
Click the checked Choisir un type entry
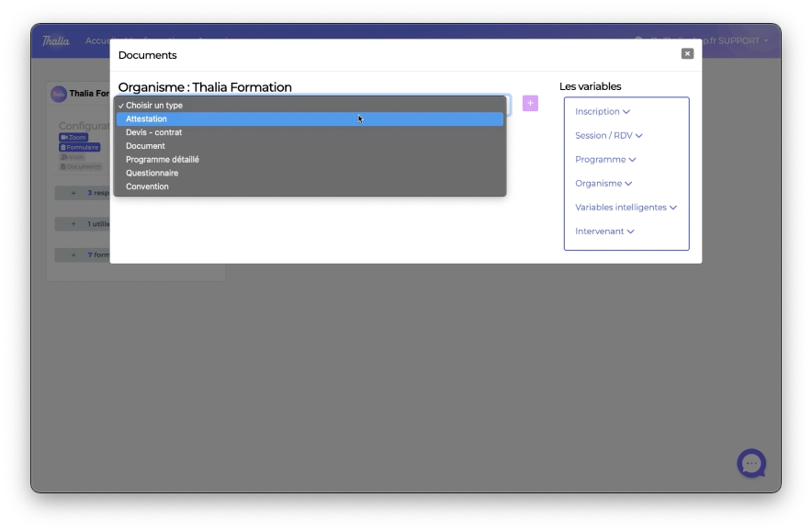tap(153, 106)
